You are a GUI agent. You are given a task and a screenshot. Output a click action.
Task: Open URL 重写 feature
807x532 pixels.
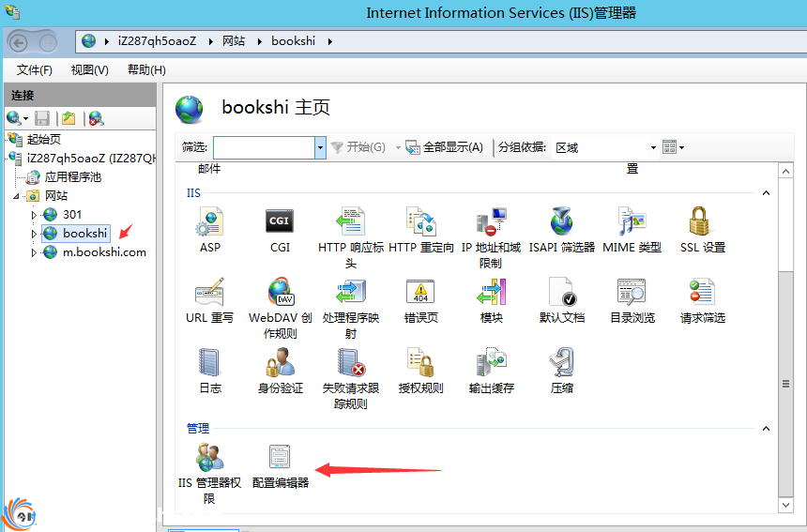(x=209, y=300)
